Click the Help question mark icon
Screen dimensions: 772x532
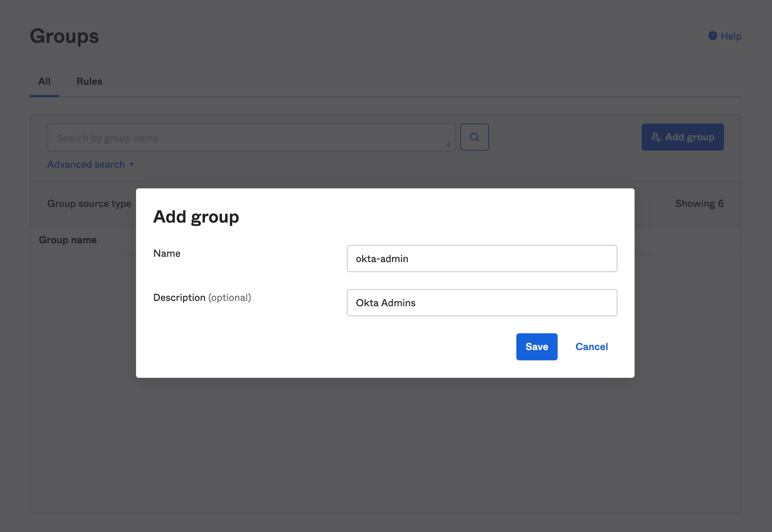click(712, 36)
